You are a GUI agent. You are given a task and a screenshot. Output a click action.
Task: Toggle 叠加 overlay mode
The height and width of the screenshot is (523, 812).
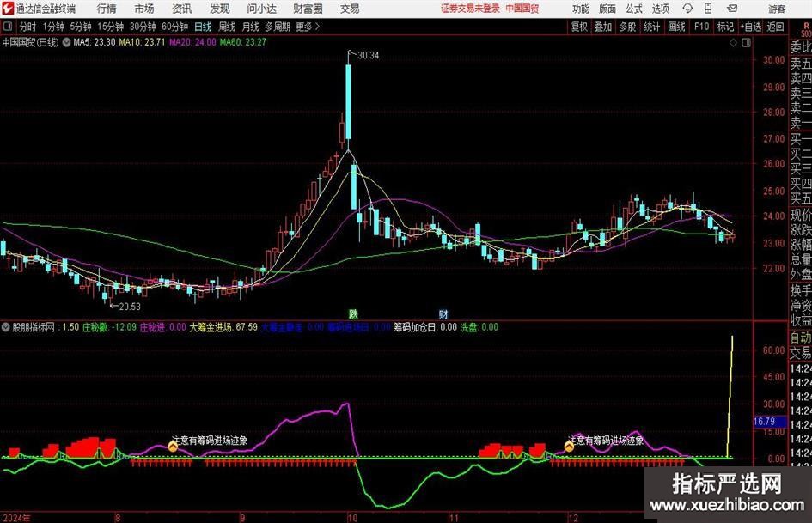(603, 27)
